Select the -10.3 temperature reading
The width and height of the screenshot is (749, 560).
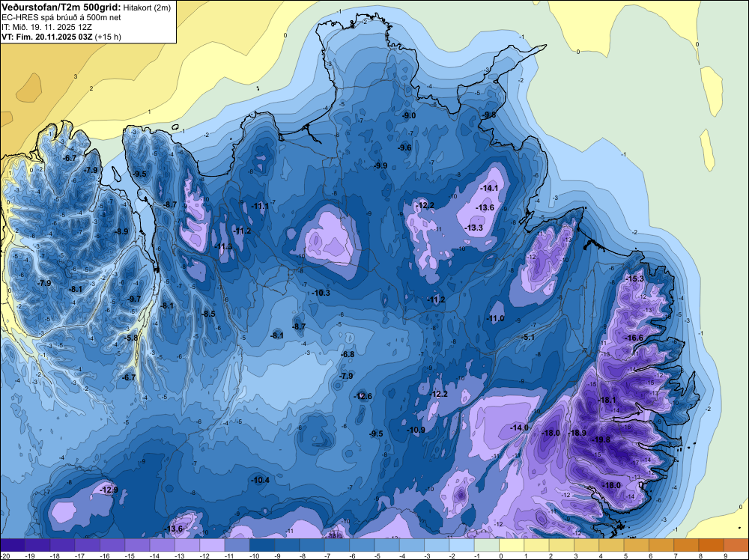coord(321,293)
